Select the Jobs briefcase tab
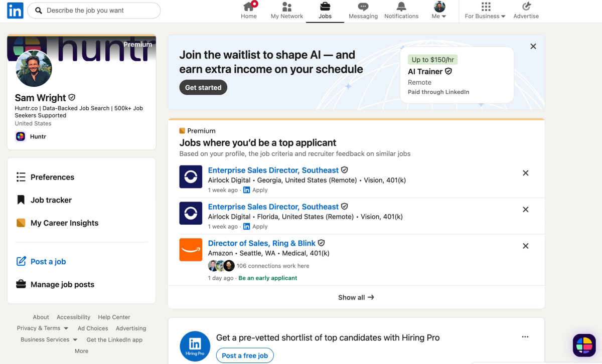The height and width of the screenshot is (364, 602). [325, 11]
